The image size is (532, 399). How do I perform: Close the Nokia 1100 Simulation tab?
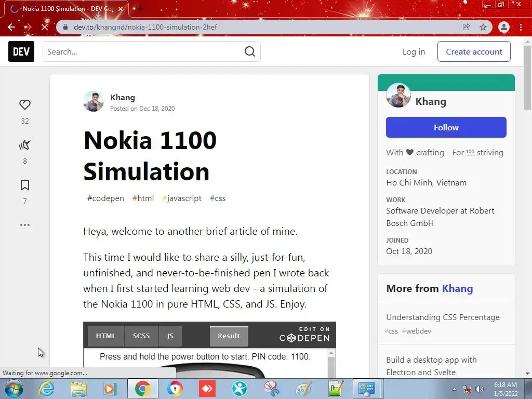pos(121,9)
